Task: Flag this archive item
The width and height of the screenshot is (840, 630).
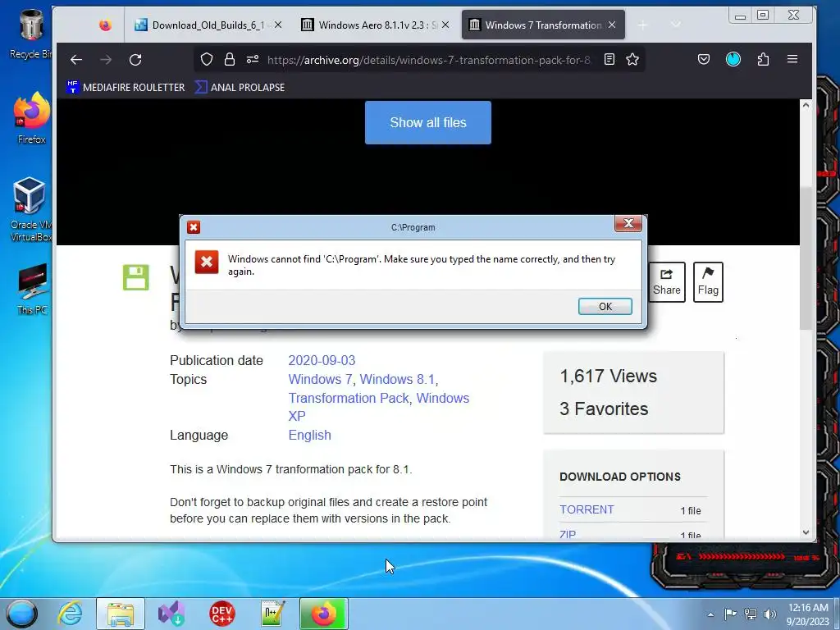Action: (x=708, y=282)
